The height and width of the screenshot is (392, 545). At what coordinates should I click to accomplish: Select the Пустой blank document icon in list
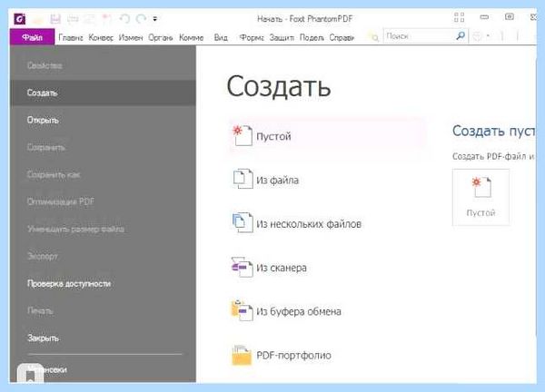tap(243, 135)
